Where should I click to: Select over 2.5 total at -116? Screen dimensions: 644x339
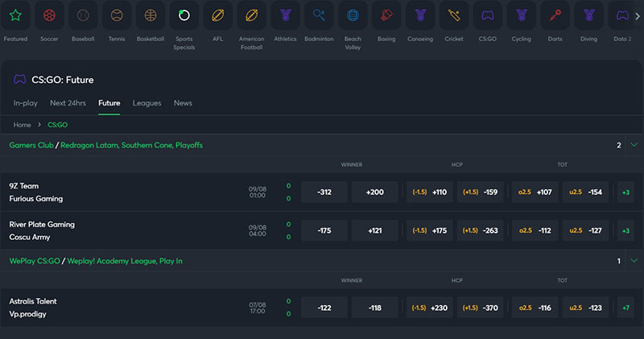click(x=535, y=308)
